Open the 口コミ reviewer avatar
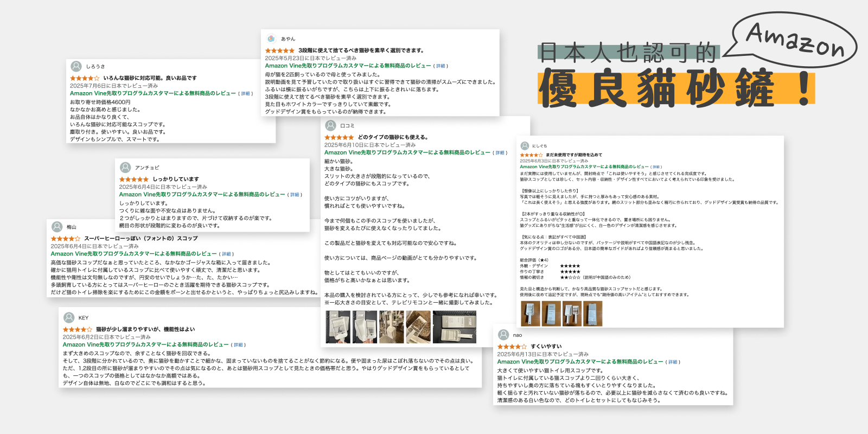Image resolution: width=868 pixels, height=434 pixels. pyautogui.click(x=330, y=125)
